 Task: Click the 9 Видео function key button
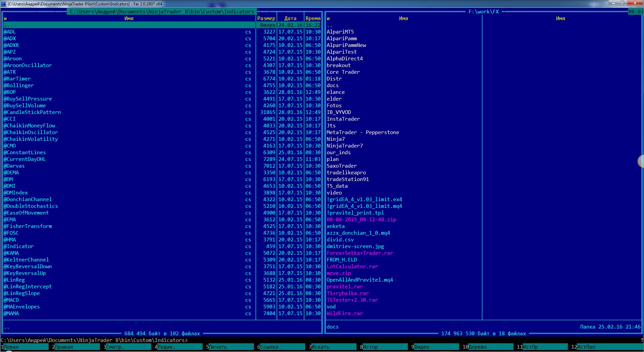pos(435,347)
